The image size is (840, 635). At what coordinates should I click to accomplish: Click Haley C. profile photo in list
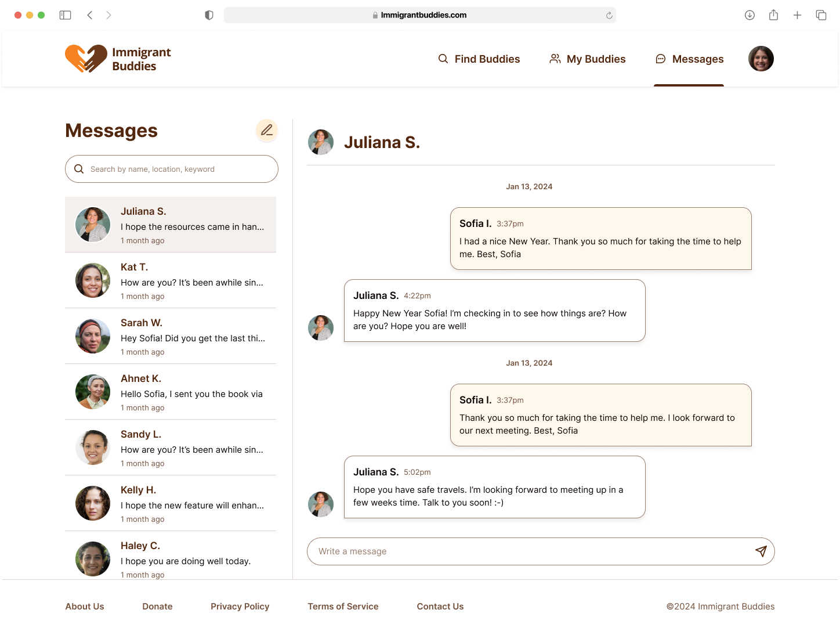[x=93, y=559]
